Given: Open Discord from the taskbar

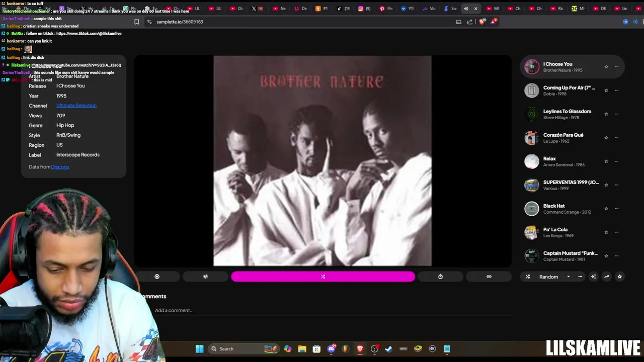Looking at the screenshot, I should tap(331, 349).
